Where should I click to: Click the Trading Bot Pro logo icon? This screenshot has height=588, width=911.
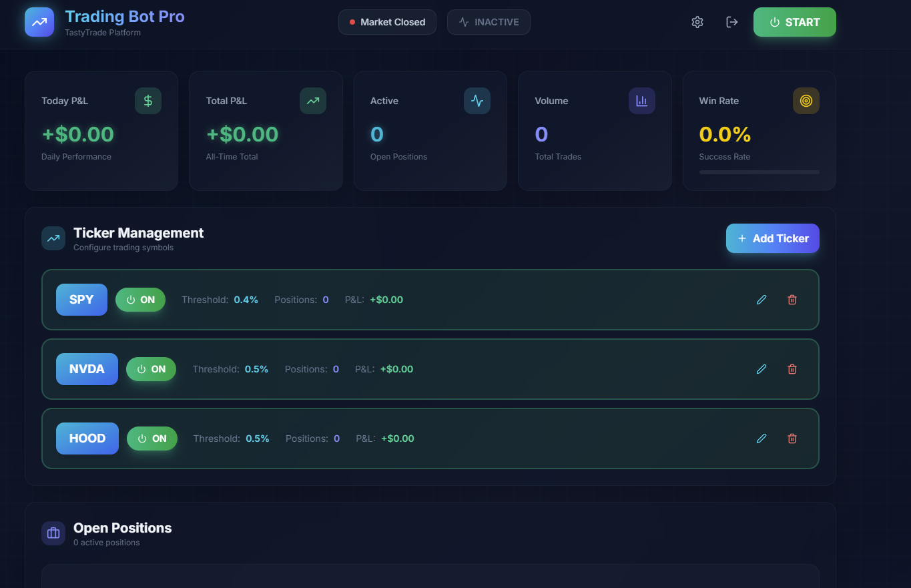(x=39, y=22)
